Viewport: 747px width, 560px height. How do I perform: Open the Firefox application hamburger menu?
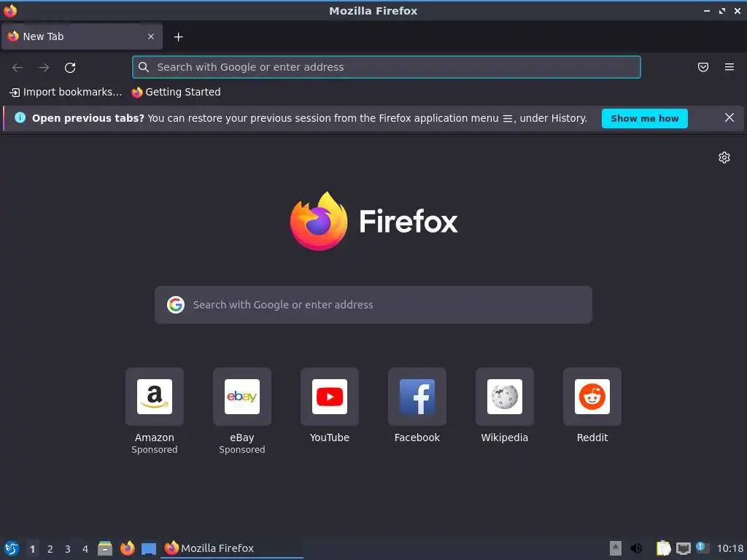[x=729, y=67]
